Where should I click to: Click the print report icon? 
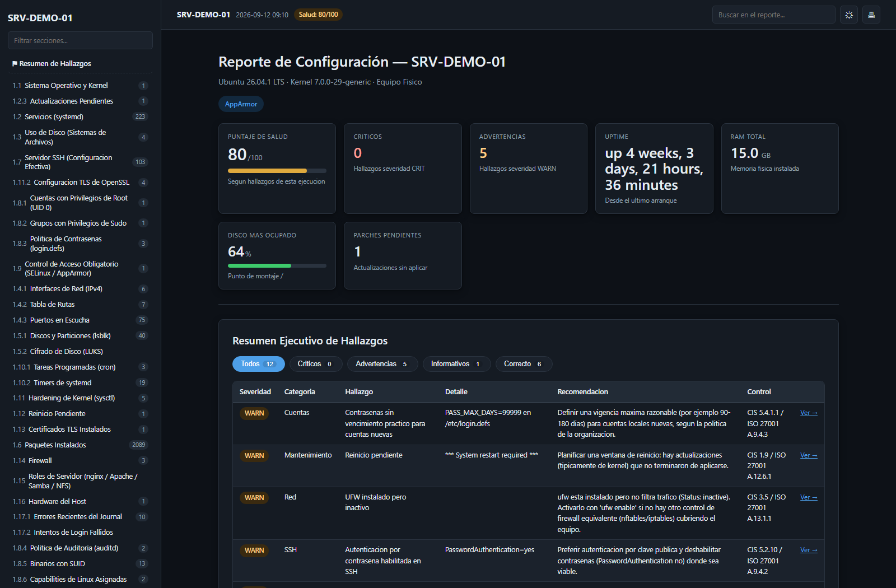(871, 15)
